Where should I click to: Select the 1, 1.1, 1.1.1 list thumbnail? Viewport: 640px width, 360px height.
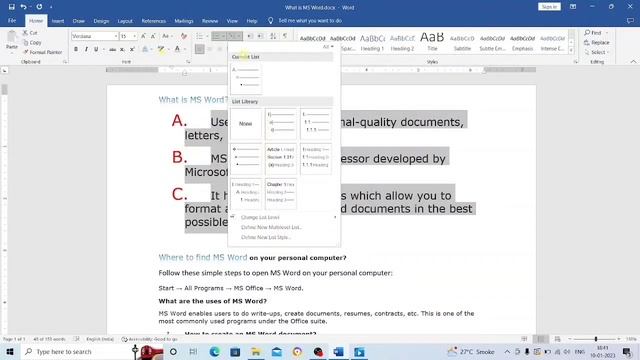click(316, 124)
